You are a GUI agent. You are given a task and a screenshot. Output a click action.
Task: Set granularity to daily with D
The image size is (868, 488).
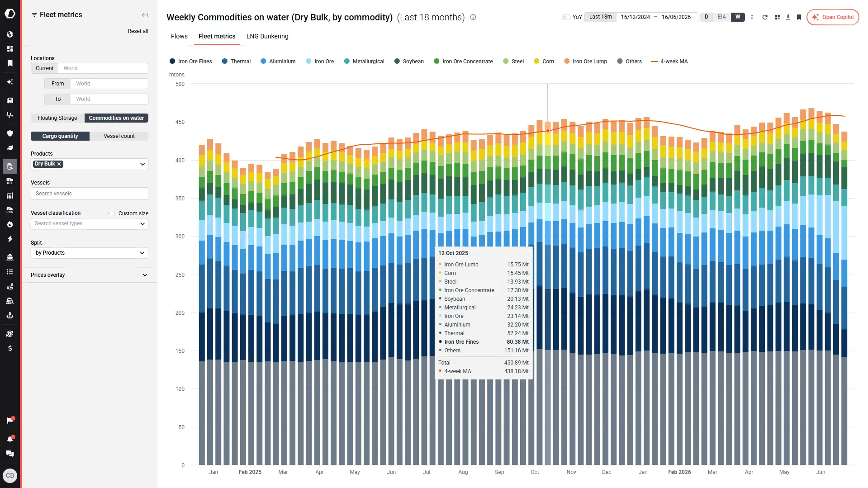[x=707, y=17]
